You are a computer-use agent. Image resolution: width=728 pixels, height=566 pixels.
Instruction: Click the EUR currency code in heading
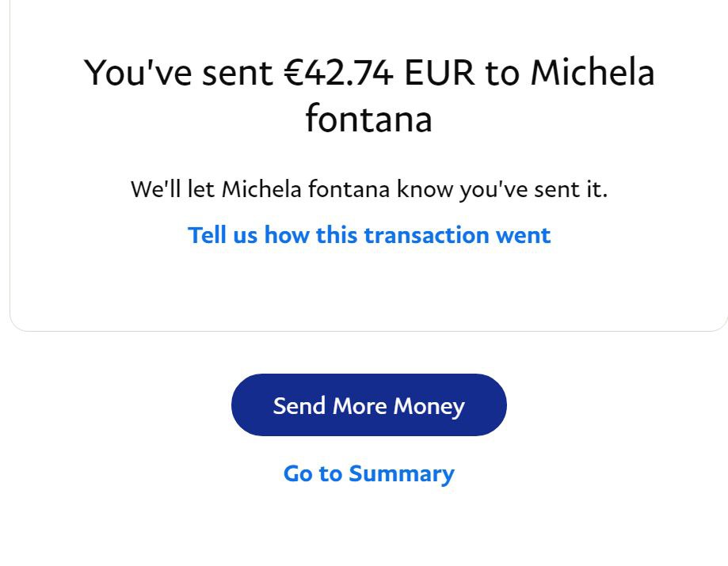click(x=439, y=73)
